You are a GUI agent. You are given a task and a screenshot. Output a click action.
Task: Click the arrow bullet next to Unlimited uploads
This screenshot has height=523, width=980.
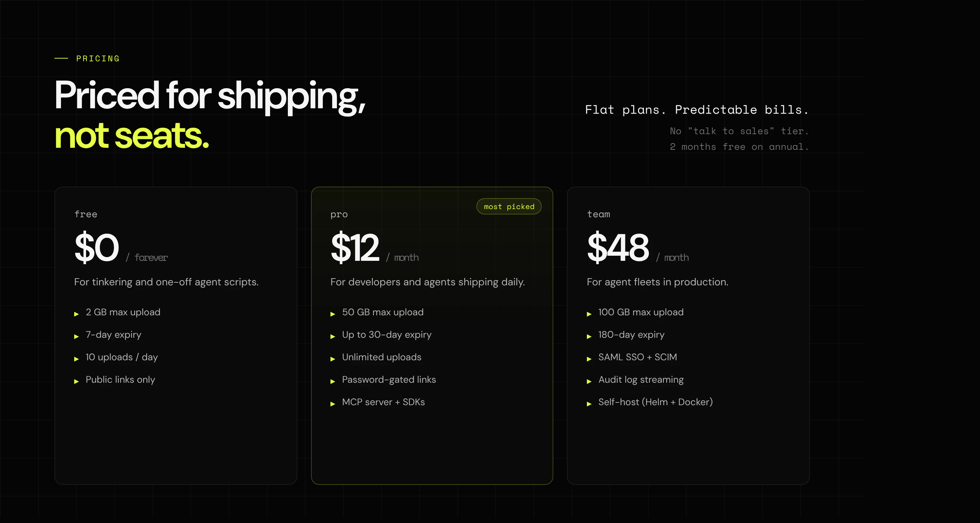tap(333, 359)
